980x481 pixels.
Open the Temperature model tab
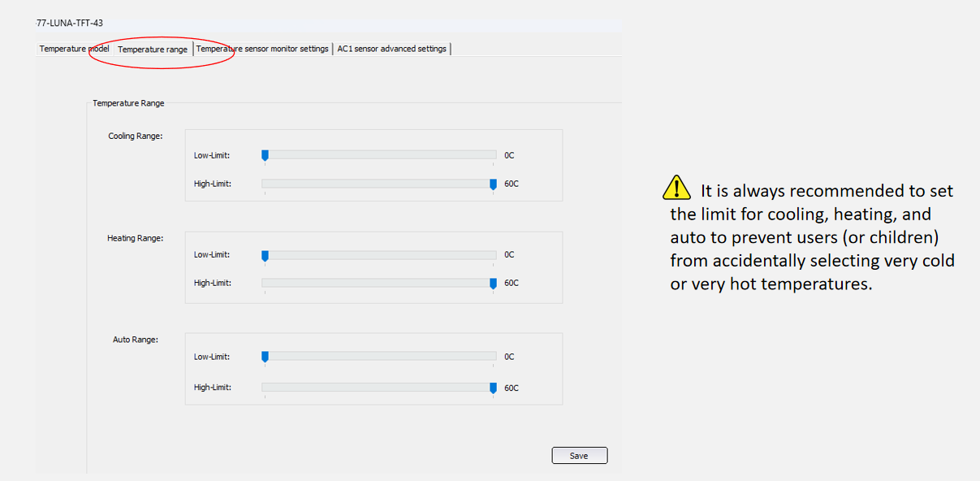coord(74,49)
